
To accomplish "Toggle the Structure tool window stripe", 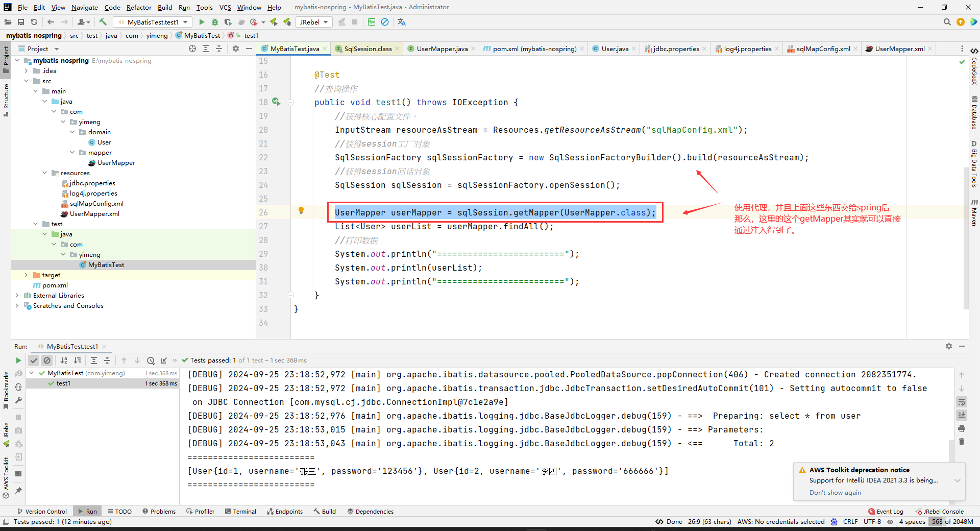I will pyautogui.click(x=6, y=100).
